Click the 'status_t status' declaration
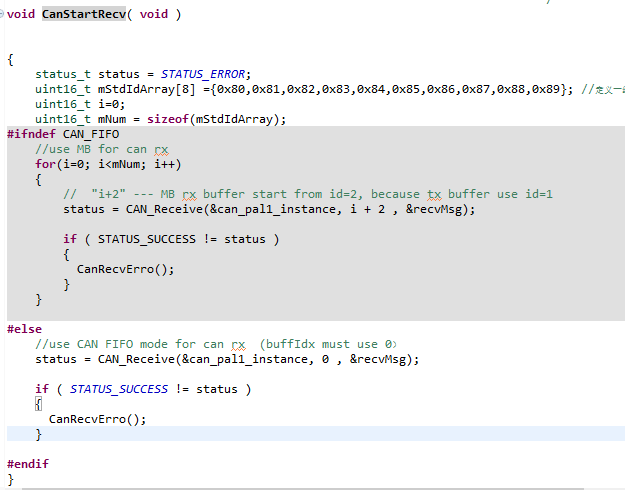 pyautogui.click(x=87, y=74)
